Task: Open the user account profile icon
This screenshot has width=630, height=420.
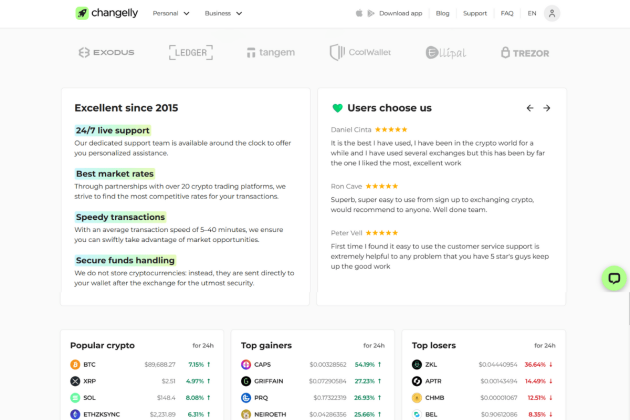Action: (x=552, y=13)
